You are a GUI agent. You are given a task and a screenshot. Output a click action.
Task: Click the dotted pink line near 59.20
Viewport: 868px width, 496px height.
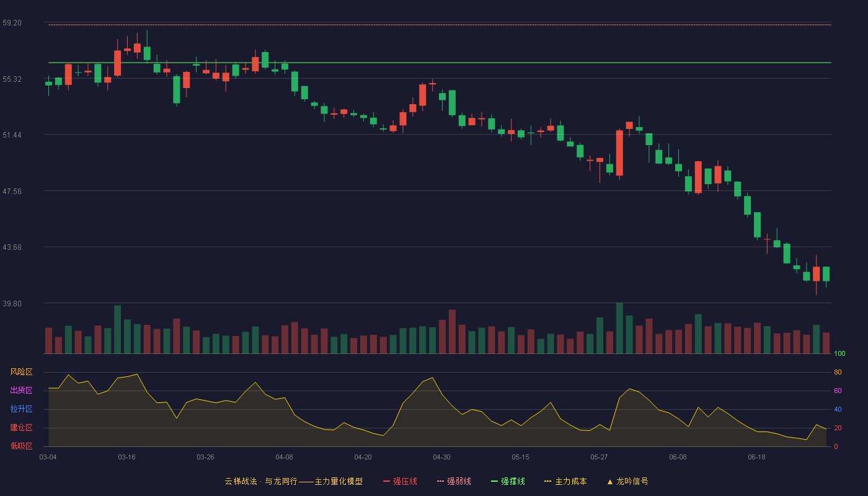click(440, 25)
